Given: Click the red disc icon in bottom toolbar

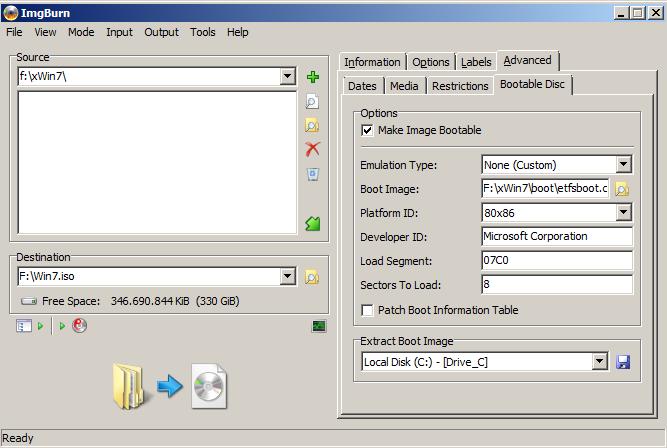Looking at the screenshot, I should point(80,325).
